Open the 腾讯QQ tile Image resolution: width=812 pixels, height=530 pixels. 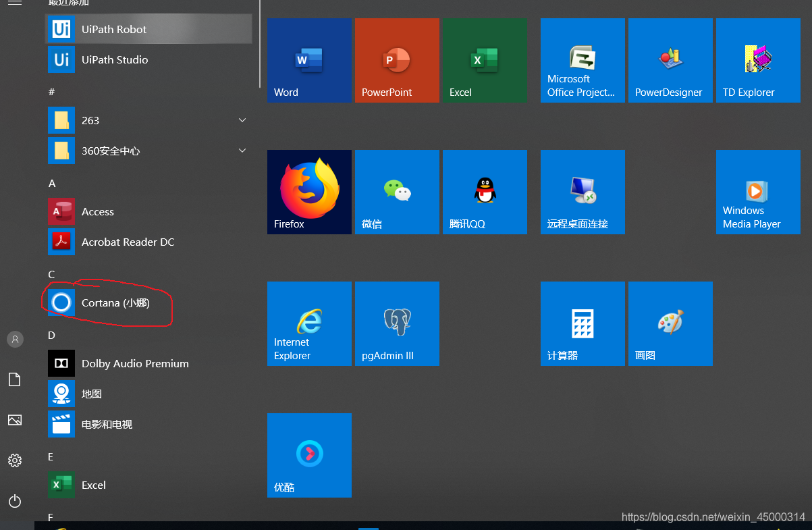tap(485, 192)
